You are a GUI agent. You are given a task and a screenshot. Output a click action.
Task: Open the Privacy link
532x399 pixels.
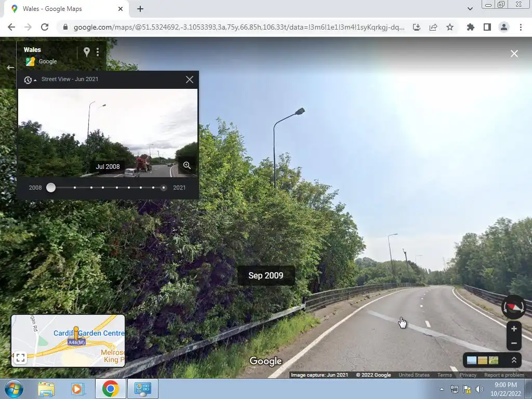pos(468,375)
